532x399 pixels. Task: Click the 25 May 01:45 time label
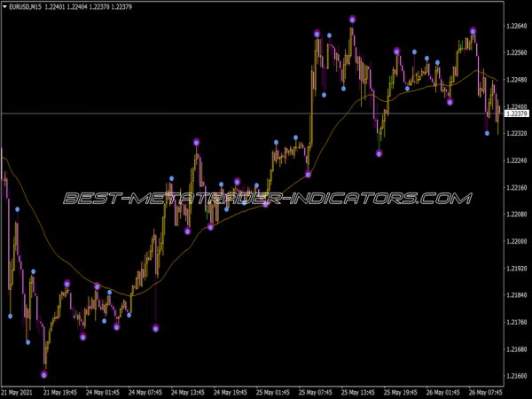[x=275, y=391]
